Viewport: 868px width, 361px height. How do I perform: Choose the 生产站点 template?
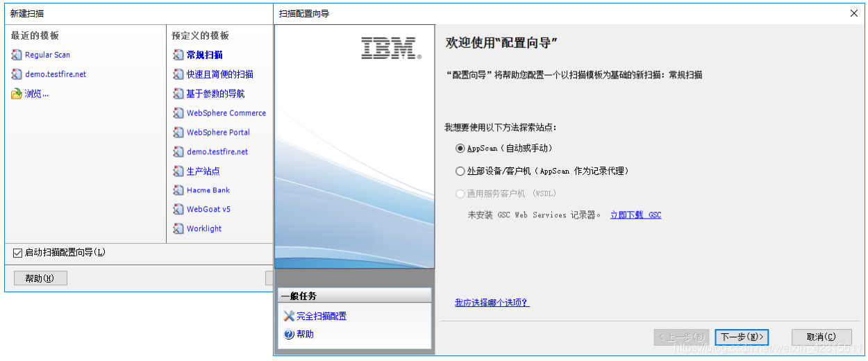tap(203, 171)
